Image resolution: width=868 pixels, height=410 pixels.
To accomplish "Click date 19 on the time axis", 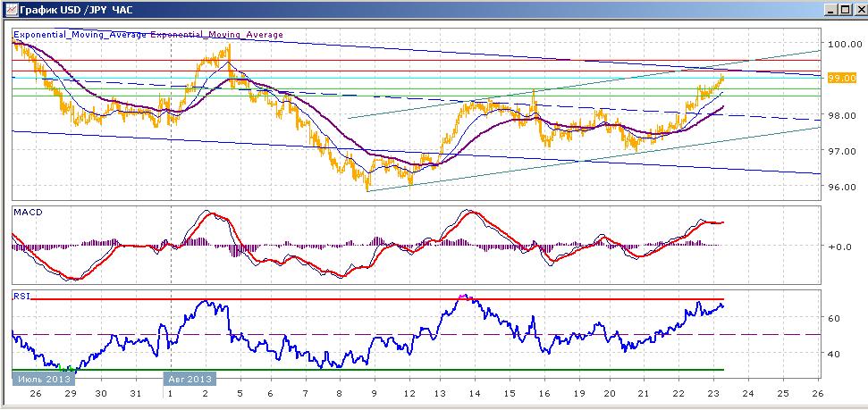I will [x=579, y=393].
